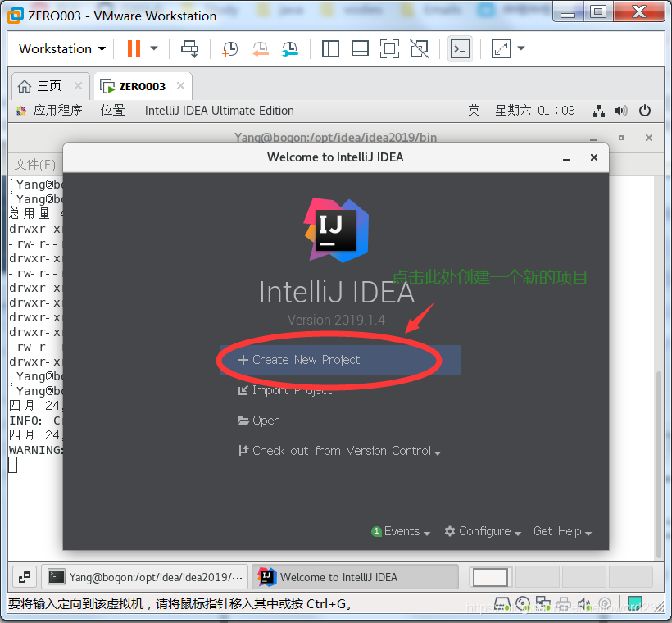Viewport: 672px width, 623px height.
Task: Open the snapshot manager icon
Action: (x=290, y=49)
